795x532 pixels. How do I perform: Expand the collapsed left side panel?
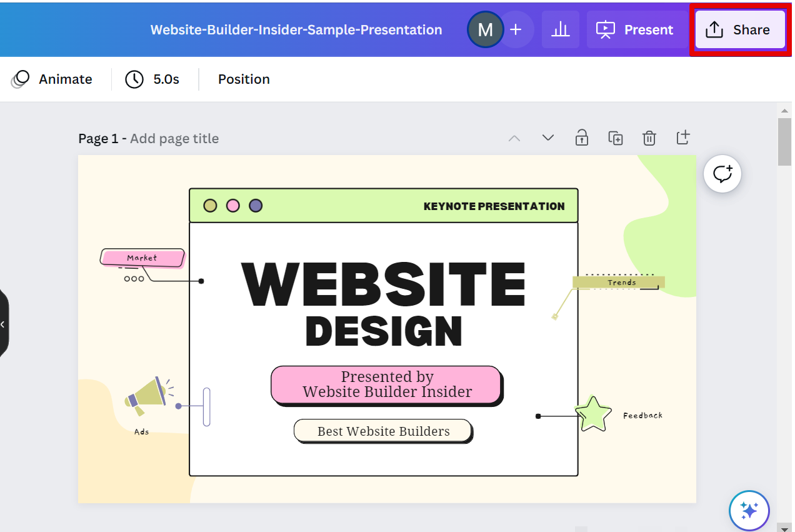[x=3, y=324]
